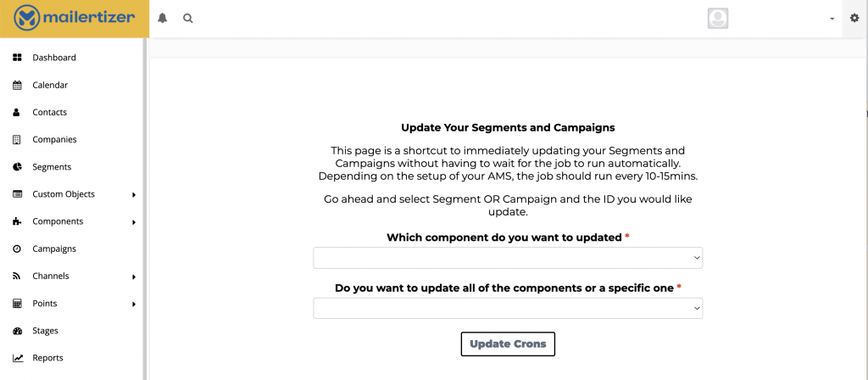Expand the Custom Objects submenu arrow
The image size is (868, 380).
coord(134,195)
